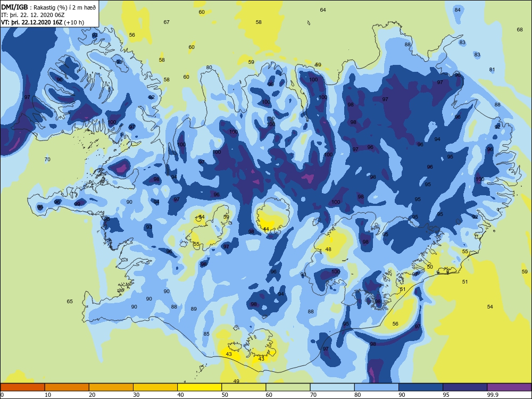The image size is (532, 399).
Task: Click the title 'Rakastig (%) í 2 m hæð'
Action: point(64,7)
